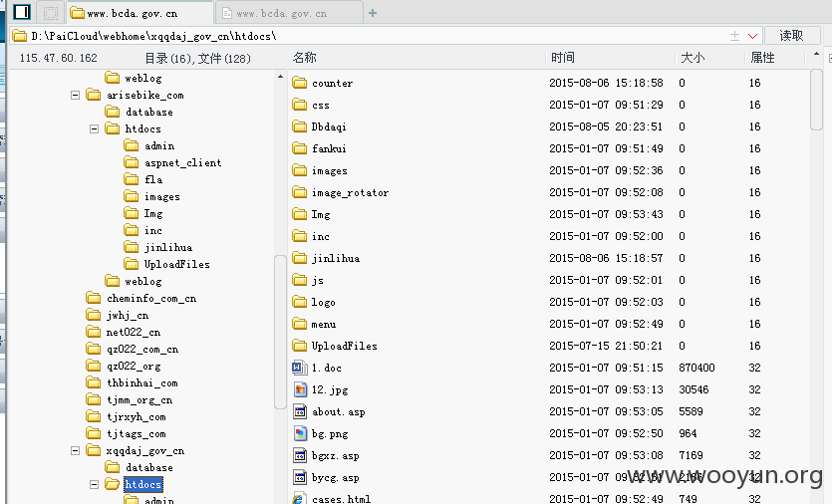Click tree panel scroll-up arrow

pyautogui.click(x=280, y=77)
